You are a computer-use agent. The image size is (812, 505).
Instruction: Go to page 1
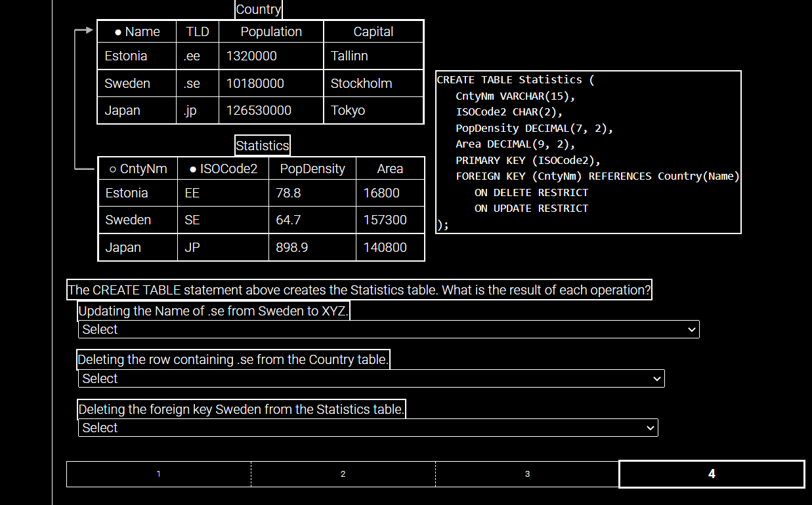(158, 474)
